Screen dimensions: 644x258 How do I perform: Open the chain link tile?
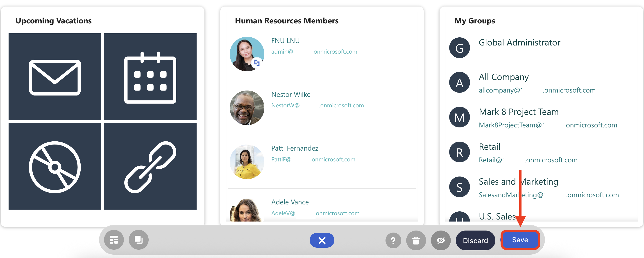pyautogui.click(x=150, y=167)
